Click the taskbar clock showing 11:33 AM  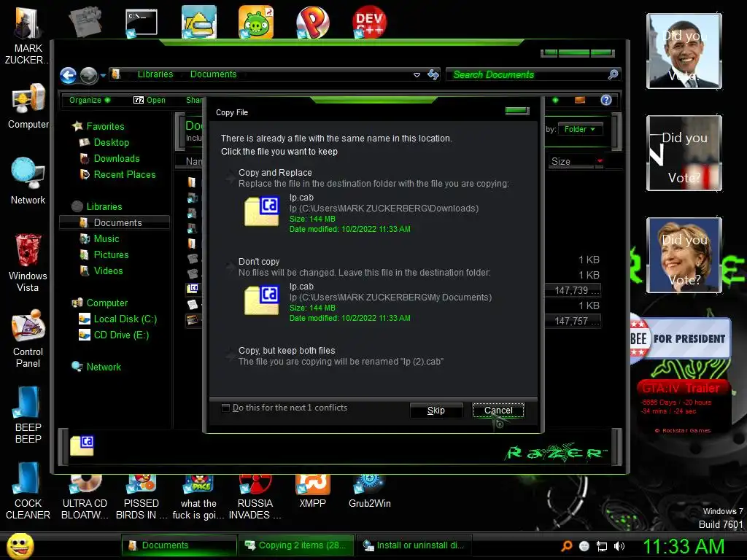(684, 546)
